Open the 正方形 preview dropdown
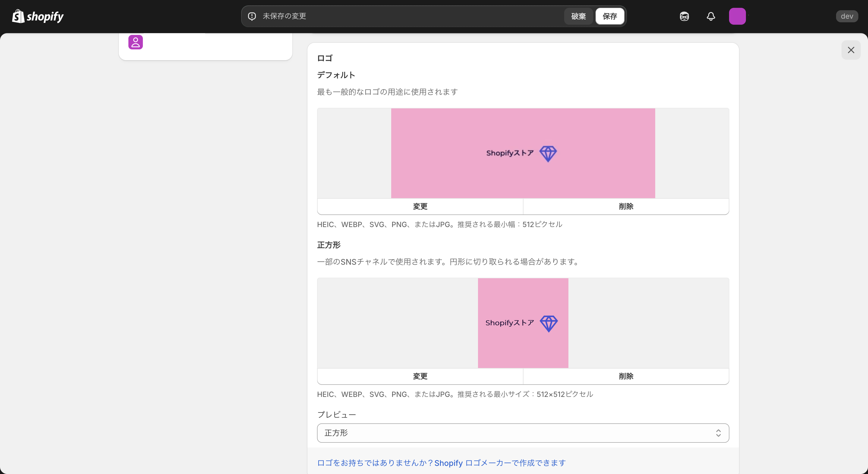The image size is (868, 474). pyautogui.click(x=522, y=433)
